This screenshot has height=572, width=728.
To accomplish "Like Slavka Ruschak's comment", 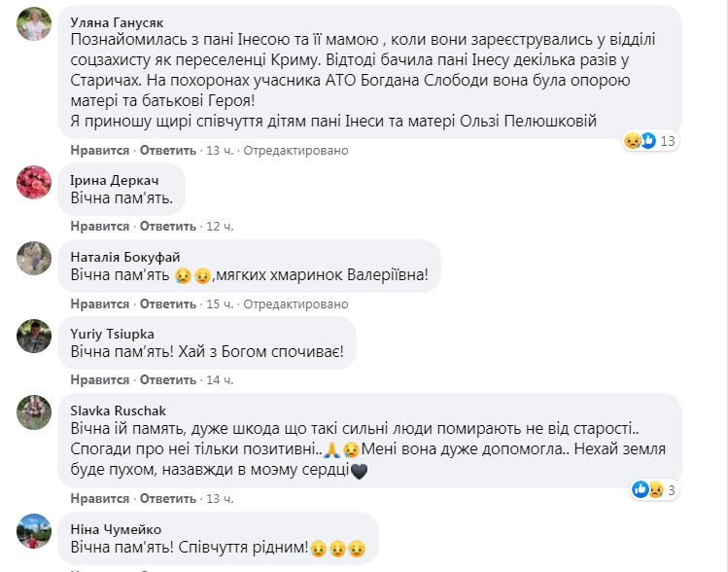I will pos(99,499).
